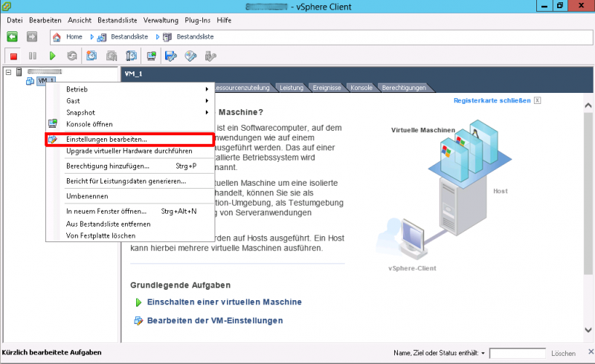Select 'Bericht für Leistungsdaten generieren...'
The width and height of the screenshot is (595, 364).
pos(129,181)
